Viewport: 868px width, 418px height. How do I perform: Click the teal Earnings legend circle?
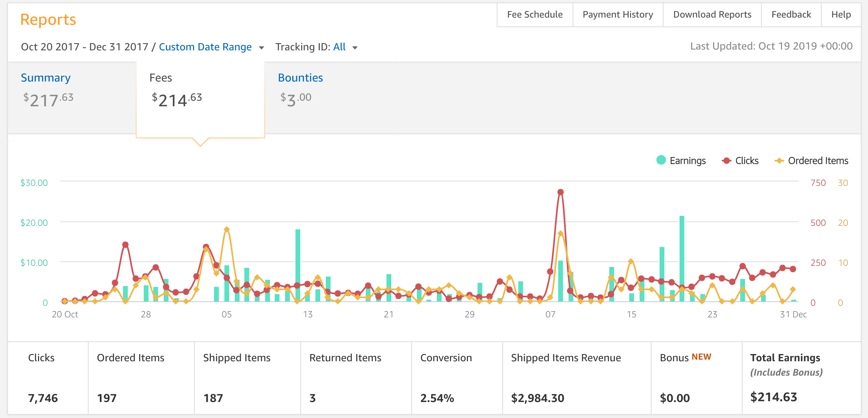click(x=661, y=160)
